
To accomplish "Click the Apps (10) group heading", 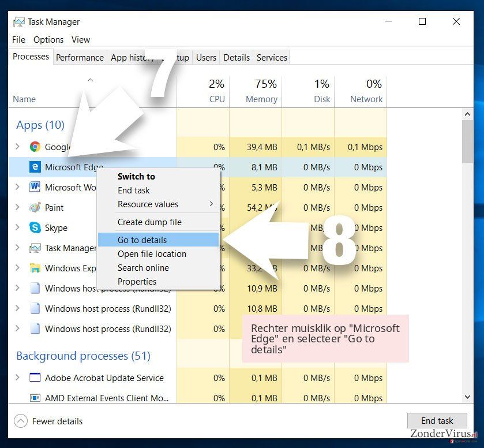I will pos(40,125).
